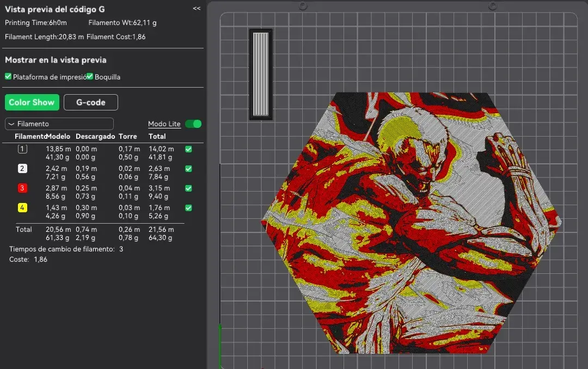Select filament 1 color swatch

(22, 149)
